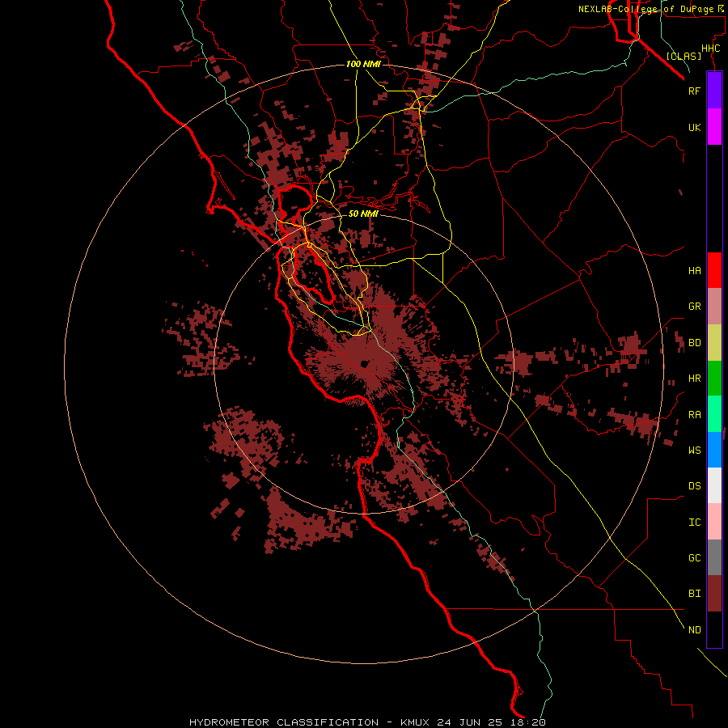Click the "GR" legend label
This screenshot has height=728, width=728.
tap(695, 307)
